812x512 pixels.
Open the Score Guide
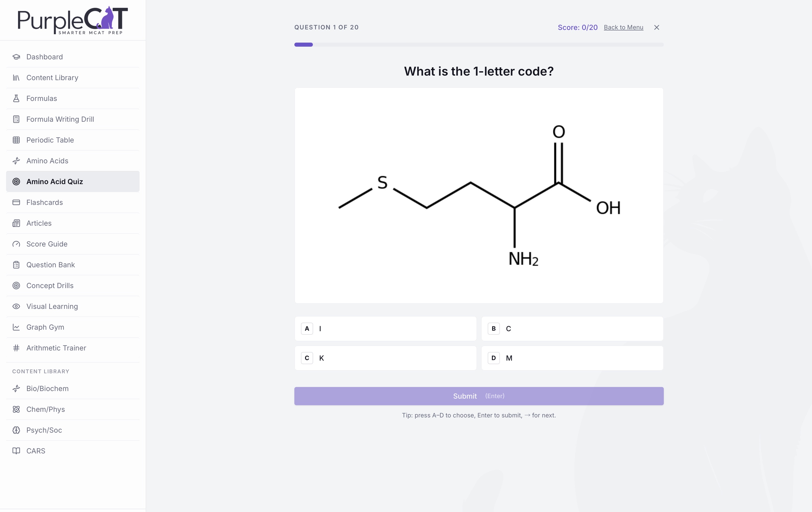pyautogui.click(x=73, y=244)
